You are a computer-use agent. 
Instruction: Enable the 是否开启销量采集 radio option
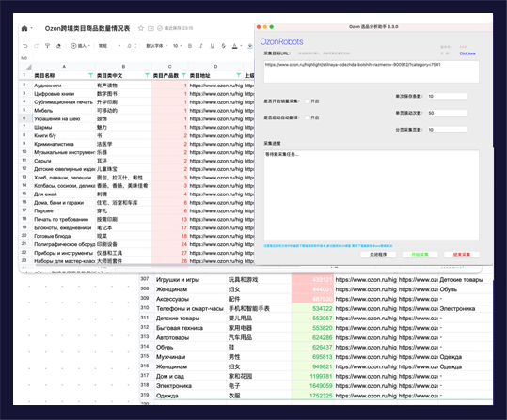tap(308, 101)
